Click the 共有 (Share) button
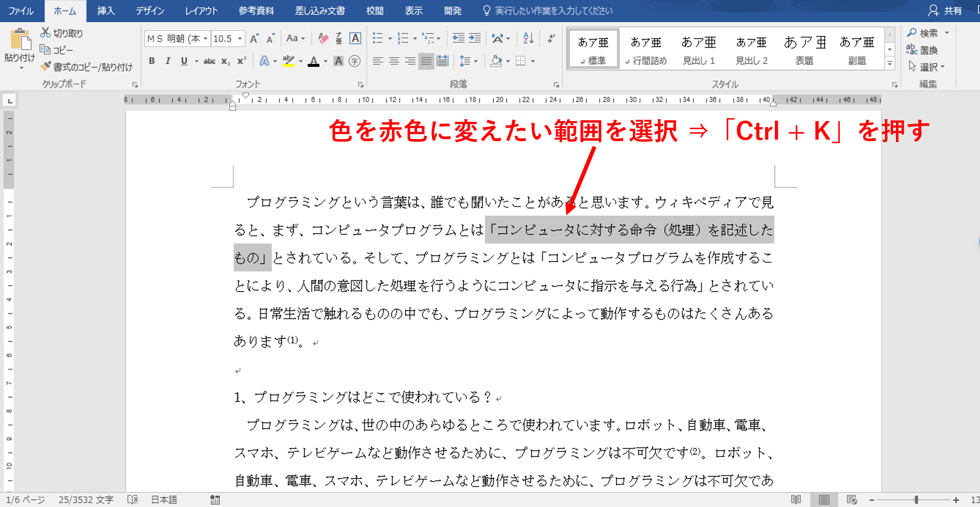This screenshot has height=507, width=980. (x=945, y=11)
